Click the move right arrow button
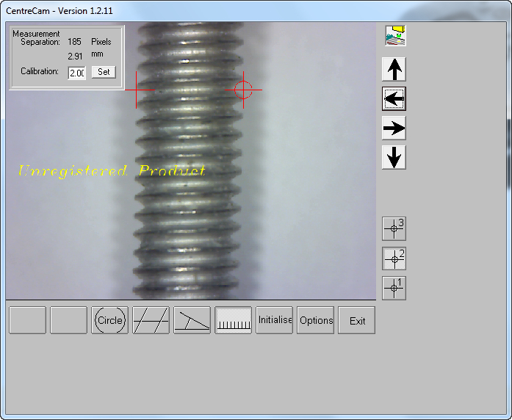512x420 pixels. coord(394,128)
